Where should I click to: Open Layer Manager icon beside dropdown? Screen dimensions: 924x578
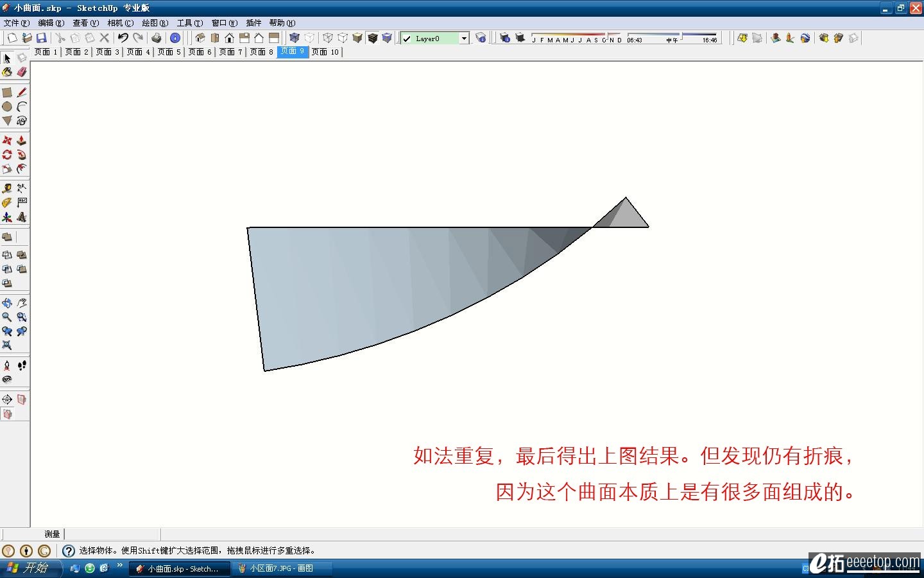(x=481, y=38)
